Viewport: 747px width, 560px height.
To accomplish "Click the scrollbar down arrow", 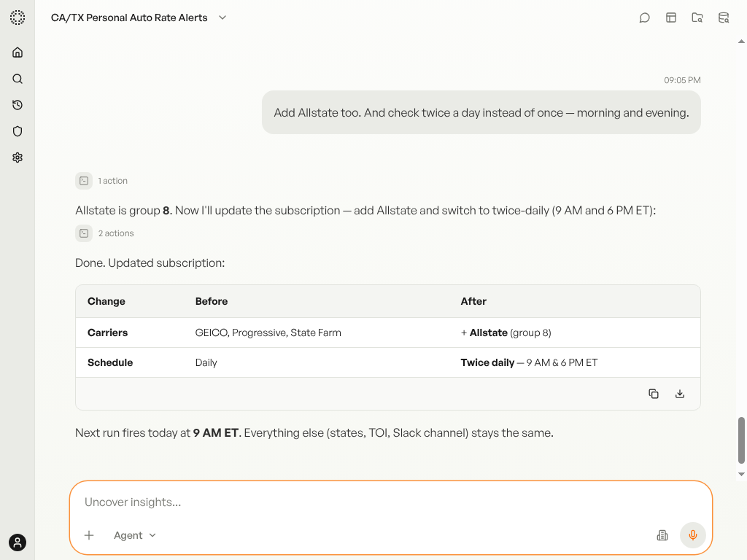I will coord(741,474).
